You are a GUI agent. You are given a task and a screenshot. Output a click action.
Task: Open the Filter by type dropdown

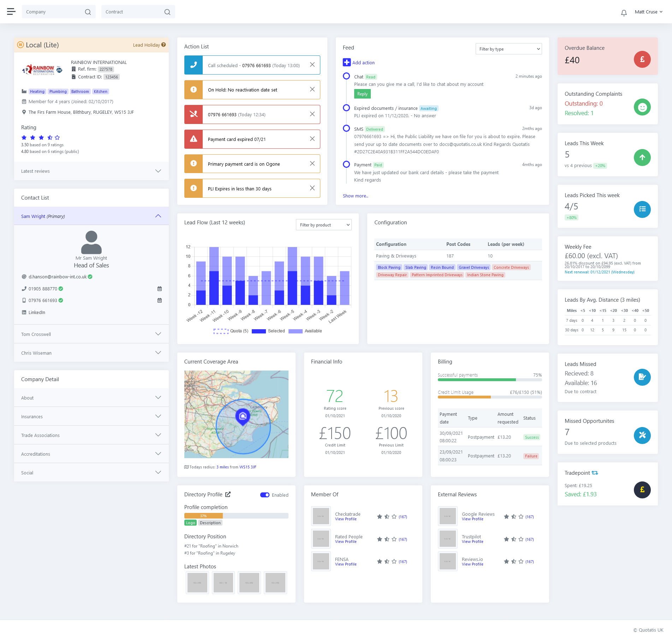(x=509, y=49)
